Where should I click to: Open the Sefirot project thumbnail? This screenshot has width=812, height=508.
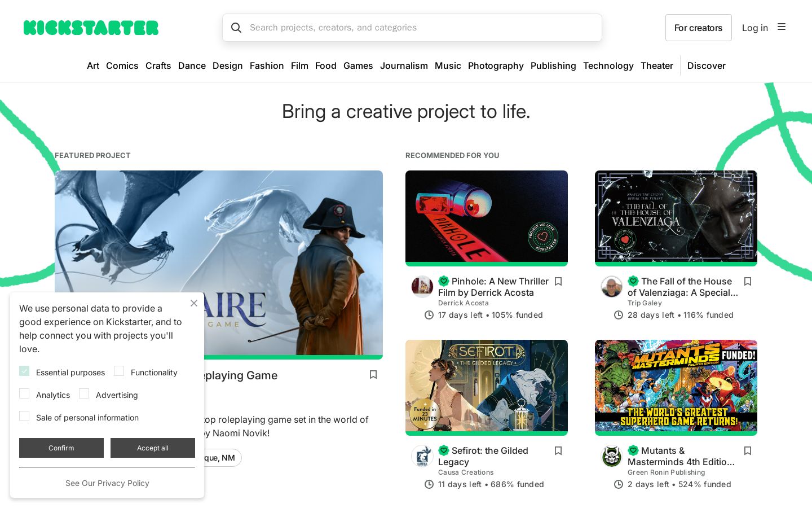click(x=487, y=386)
